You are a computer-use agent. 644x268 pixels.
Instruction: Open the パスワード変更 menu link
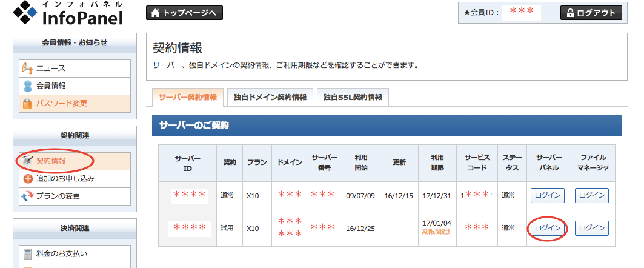click(x=62, y=104)
